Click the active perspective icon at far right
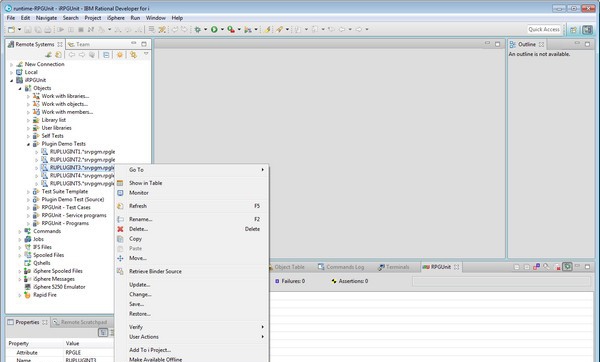600x362 pixels. pos(587,30)
